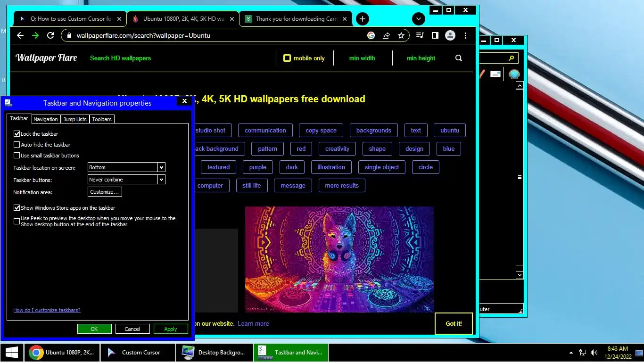Click Got it! cookie button

454,323
